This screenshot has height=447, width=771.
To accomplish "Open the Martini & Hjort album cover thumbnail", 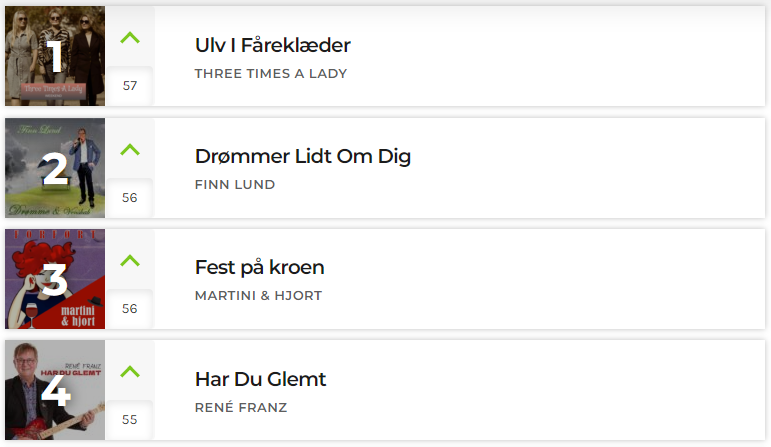I will (55, 279).
